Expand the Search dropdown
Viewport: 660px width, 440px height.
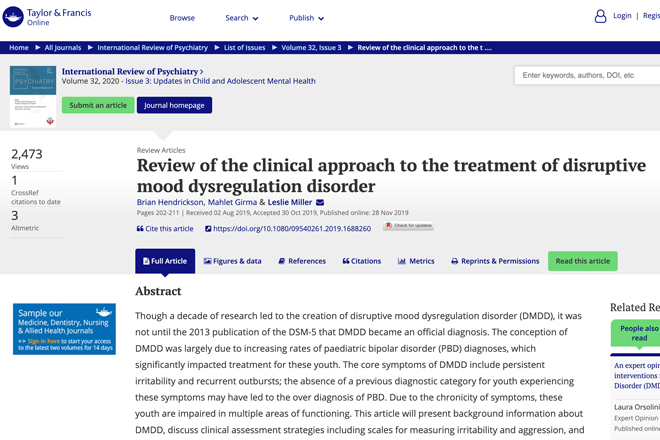point(242,18)
